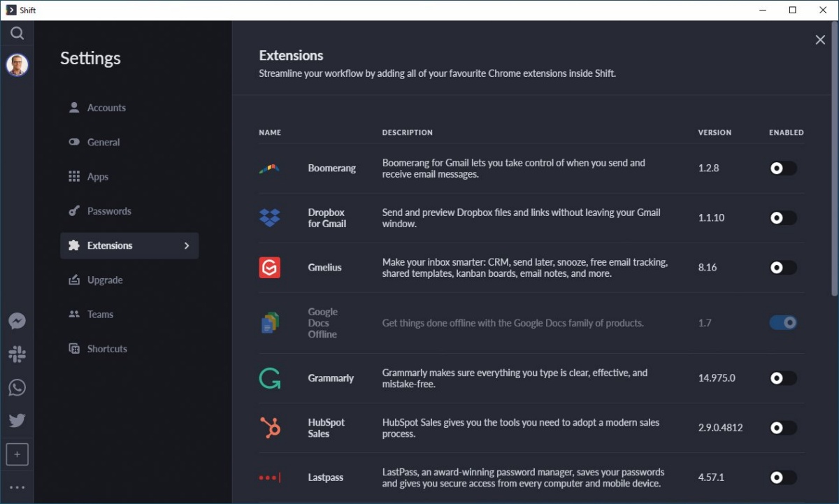Enable Dropbox for Gmail toggle

tap(782, 218)
